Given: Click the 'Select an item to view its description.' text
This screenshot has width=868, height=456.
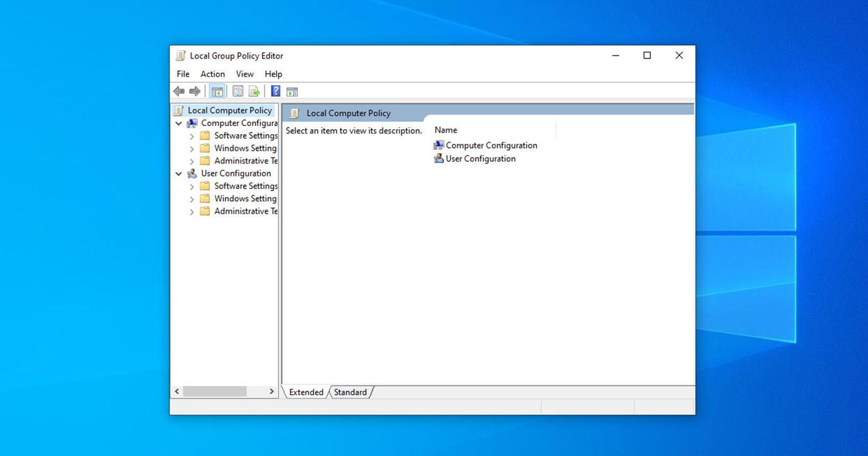Looking at the screenshot, I should pyautogui.click(x=354, y=131).
